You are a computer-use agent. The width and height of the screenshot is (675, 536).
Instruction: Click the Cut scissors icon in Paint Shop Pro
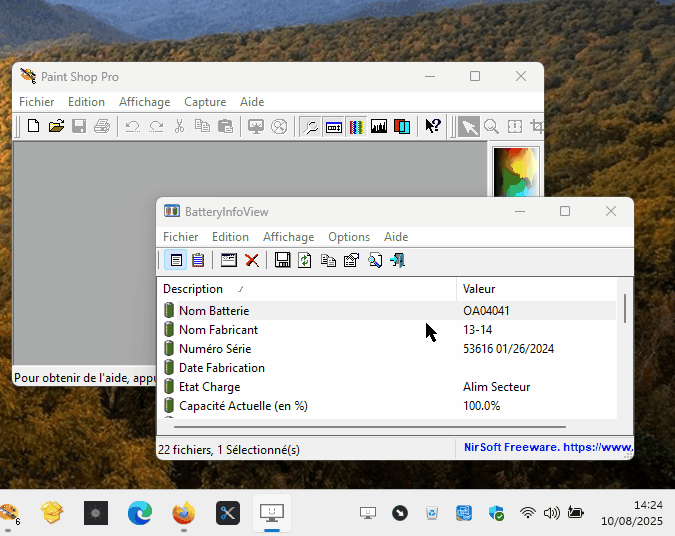[179, 127]
